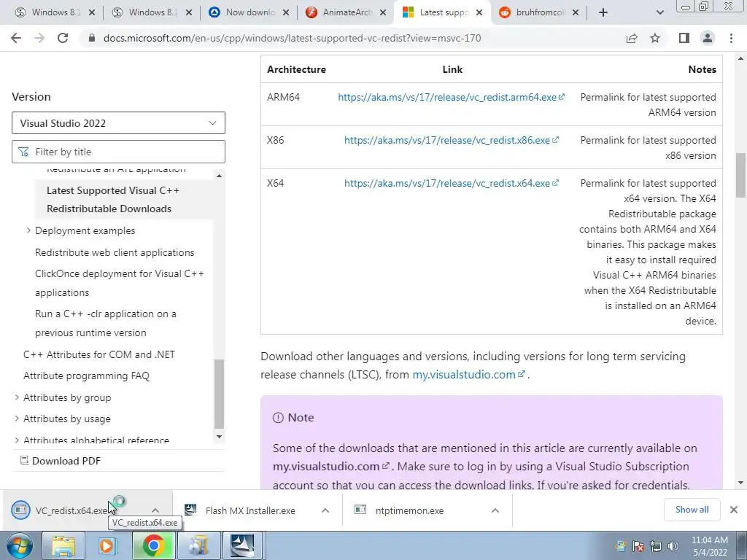747x560 pixels.
Task: Click sidebar scroll up arrow
Action: [219, 176]
